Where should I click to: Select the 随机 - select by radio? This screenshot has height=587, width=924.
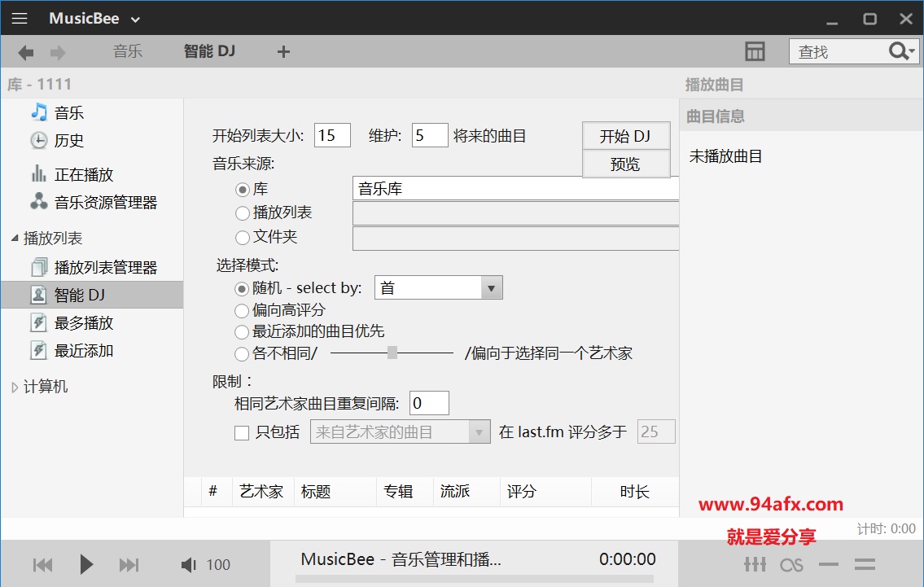[242, 289]
